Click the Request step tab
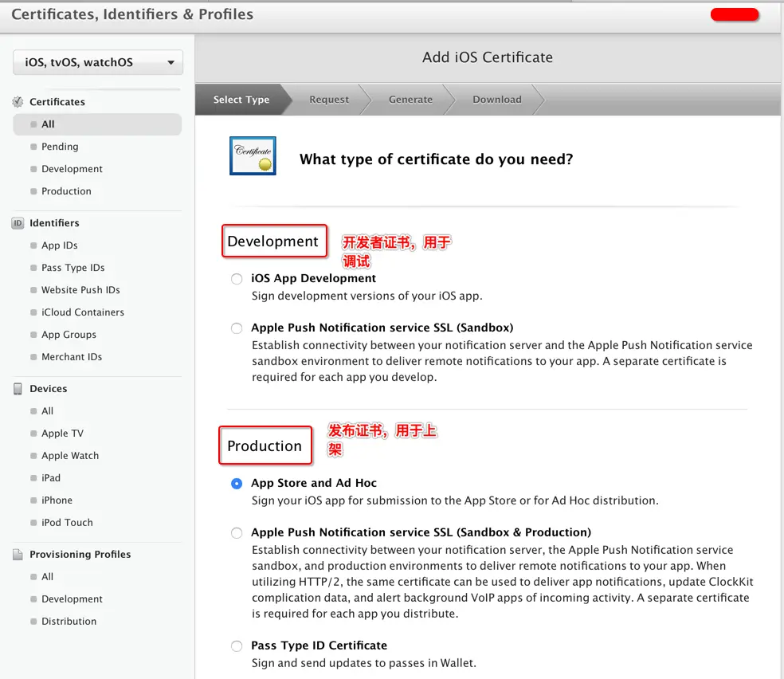The height and width of the screenshot is (679, 784). click(329, 100)
